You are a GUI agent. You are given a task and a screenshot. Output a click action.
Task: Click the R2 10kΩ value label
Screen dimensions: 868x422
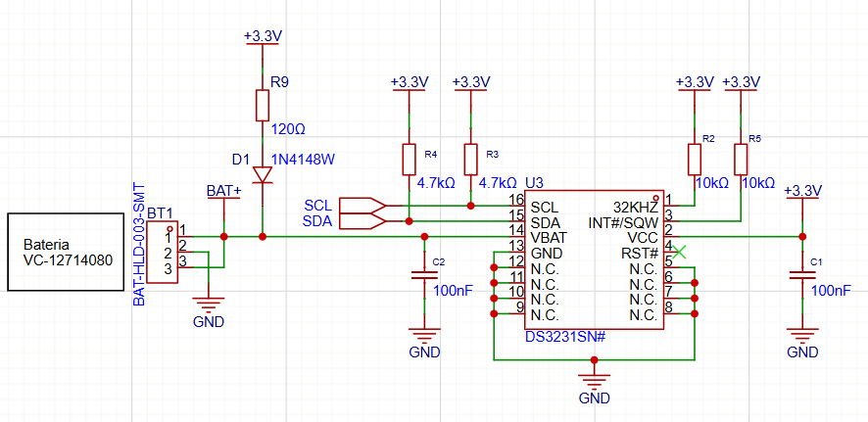pyautogui.click(x=711, y=182)
